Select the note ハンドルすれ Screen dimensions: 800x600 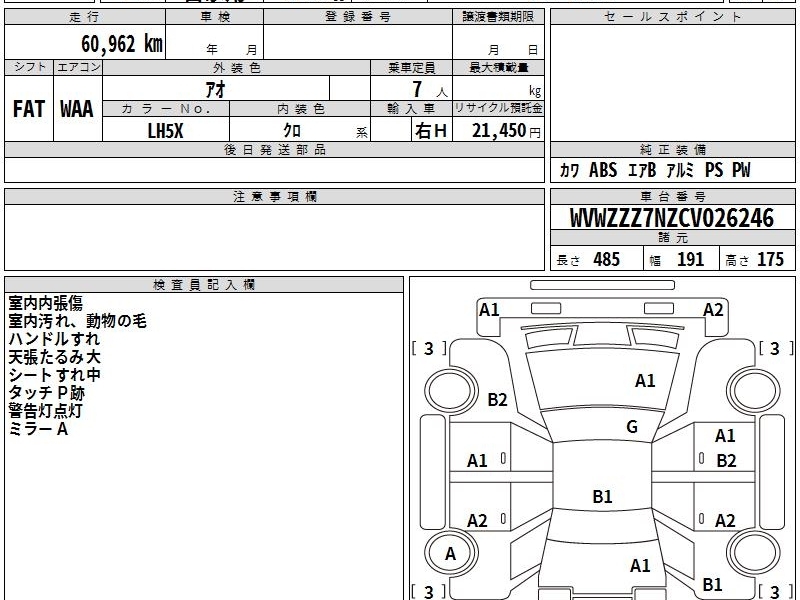click(x=55, y=339)
